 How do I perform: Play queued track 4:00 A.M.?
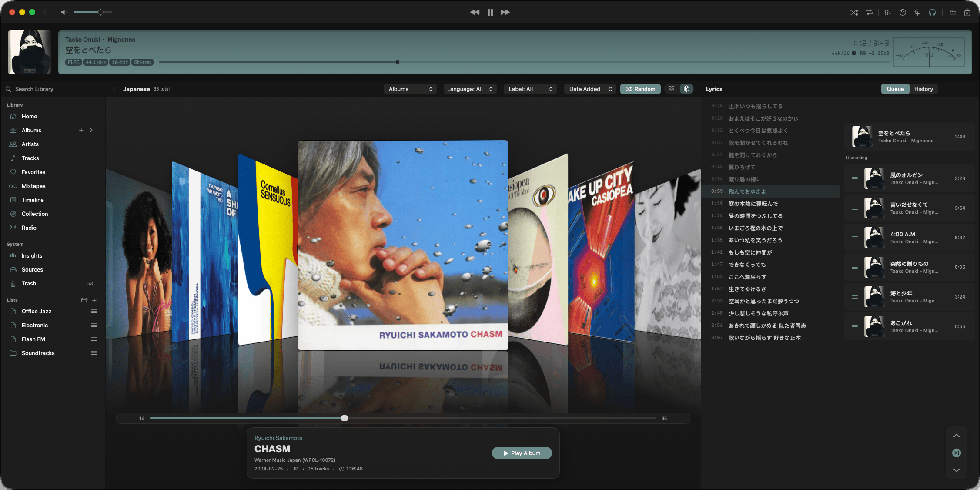[909, 238]
